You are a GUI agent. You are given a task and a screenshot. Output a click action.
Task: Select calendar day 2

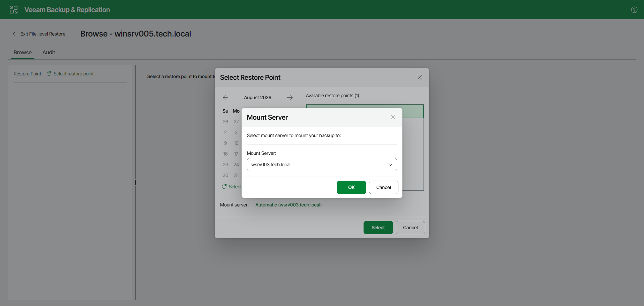click(x=226, y=132)
